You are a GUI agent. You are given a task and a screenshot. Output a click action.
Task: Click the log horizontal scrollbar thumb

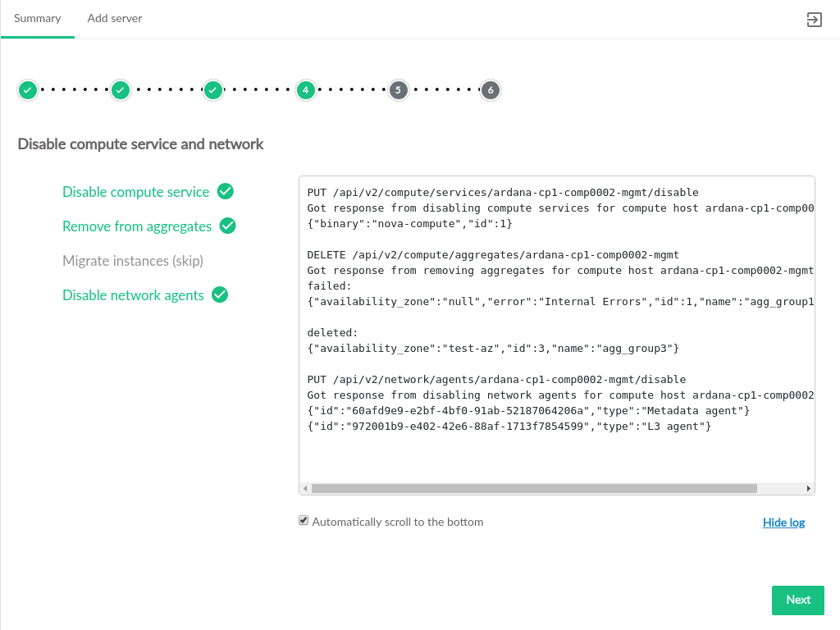point(533,488)
